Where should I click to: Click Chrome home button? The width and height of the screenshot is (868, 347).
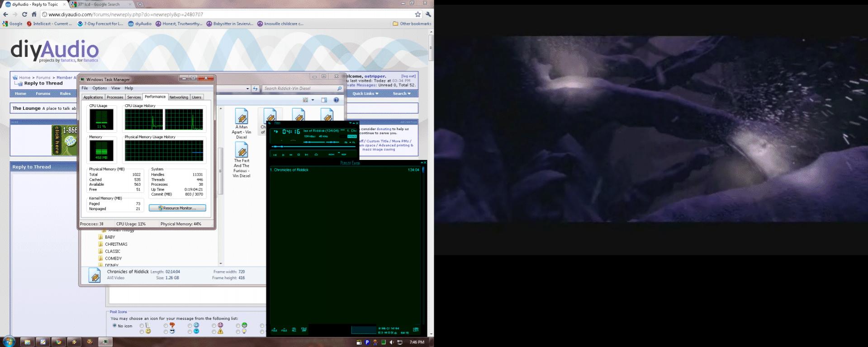click(x=34, y=14)
